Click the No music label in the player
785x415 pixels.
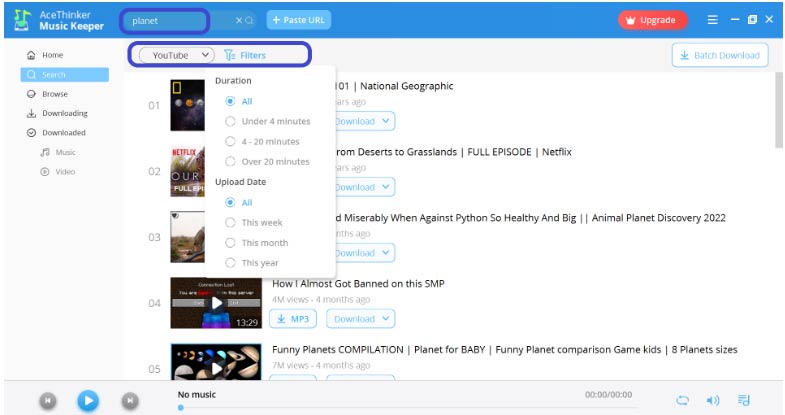[x=197, y=394]
